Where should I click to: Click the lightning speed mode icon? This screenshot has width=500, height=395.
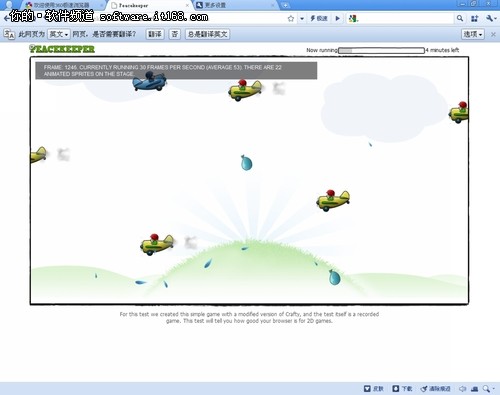[x=319, y=18]
